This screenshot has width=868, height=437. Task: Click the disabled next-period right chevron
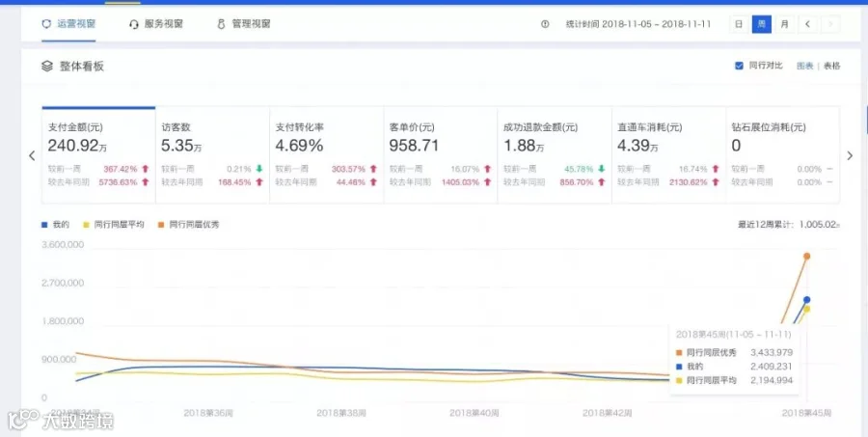click(x=830, y=24)
